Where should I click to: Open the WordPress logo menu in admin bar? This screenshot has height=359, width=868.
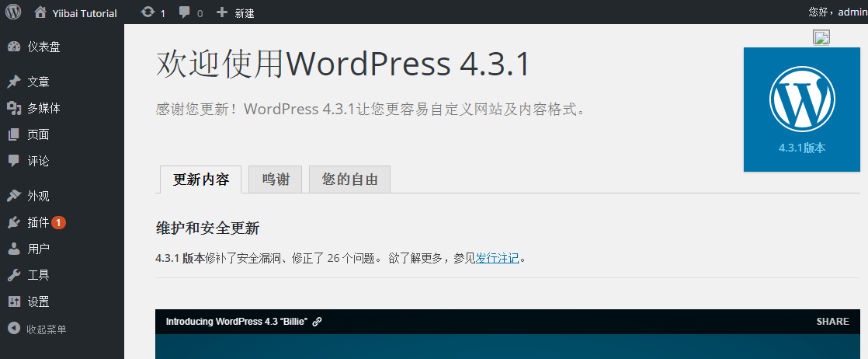13,12
